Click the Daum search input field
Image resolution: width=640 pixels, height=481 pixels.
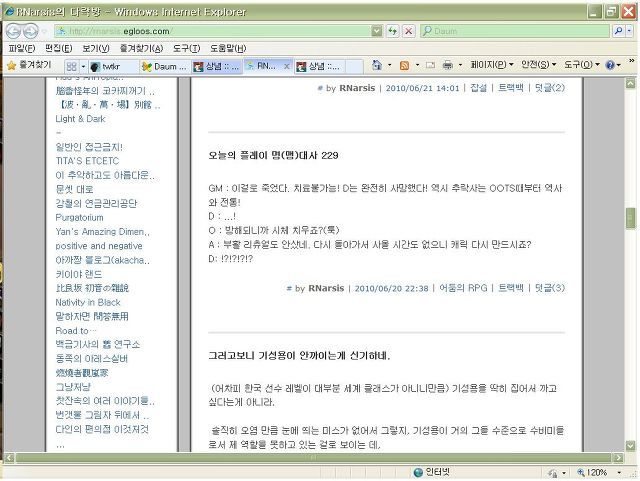pos(515,31)
